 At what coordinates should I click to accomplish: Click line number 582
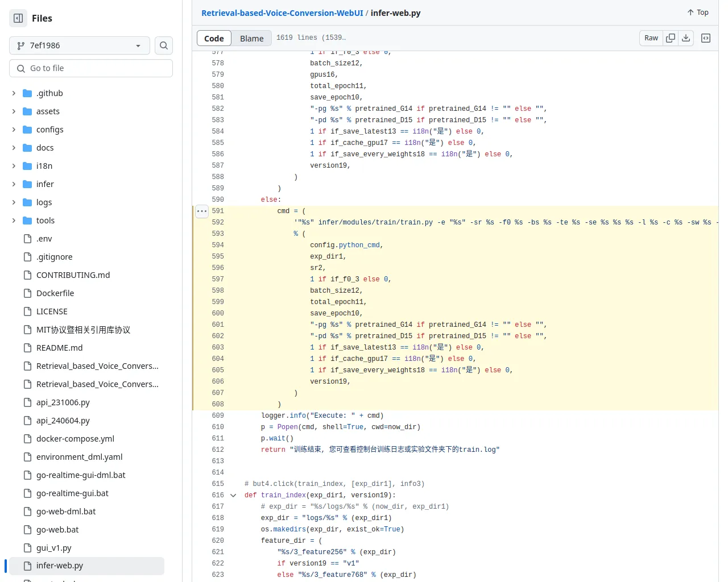pyautogui.click(x=218, y=109)
